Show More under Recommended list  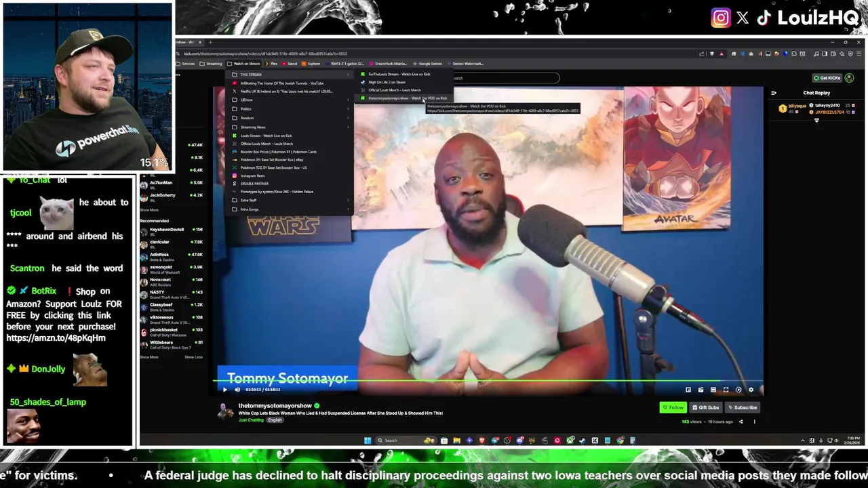(149, 357)
